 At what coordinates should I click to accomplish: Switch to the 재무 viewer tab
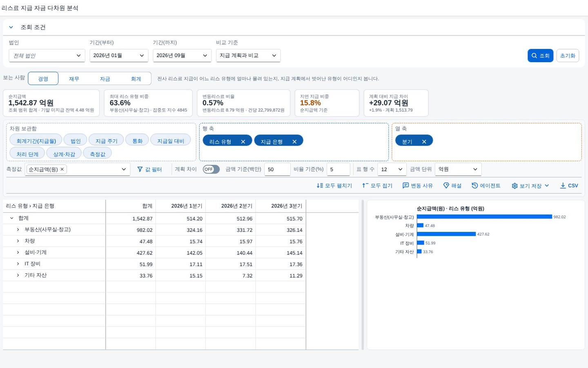coord(74,79)
